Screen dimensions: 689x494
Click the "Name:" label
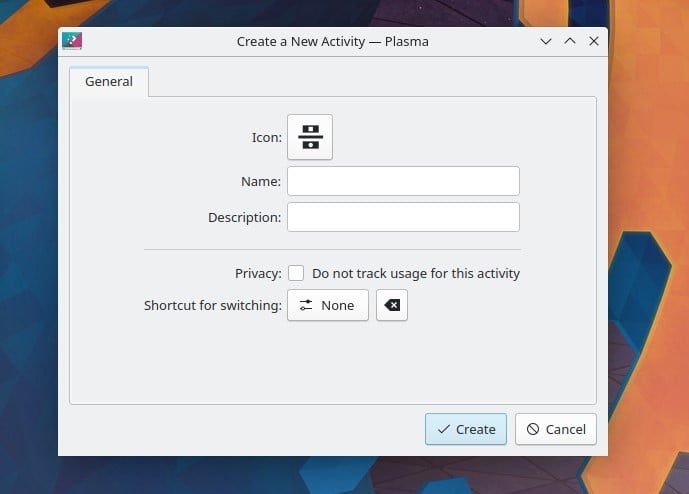[x=261, y=182]
